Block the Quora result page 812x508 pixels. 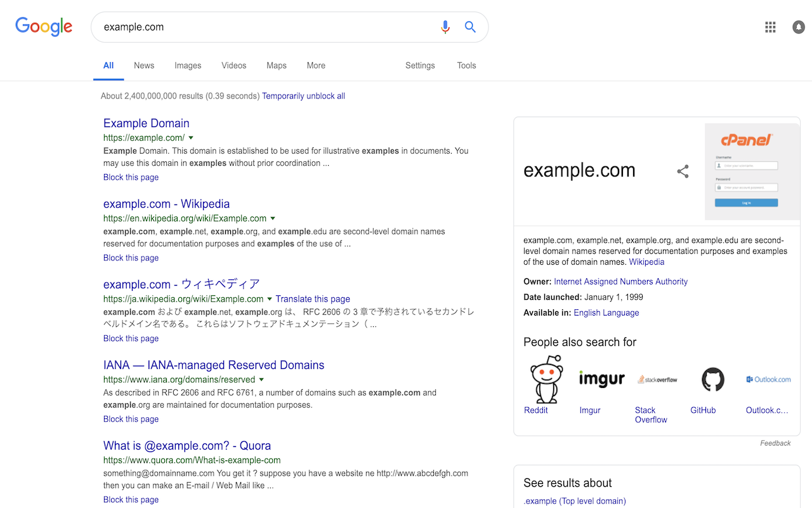tap(131, 500)
